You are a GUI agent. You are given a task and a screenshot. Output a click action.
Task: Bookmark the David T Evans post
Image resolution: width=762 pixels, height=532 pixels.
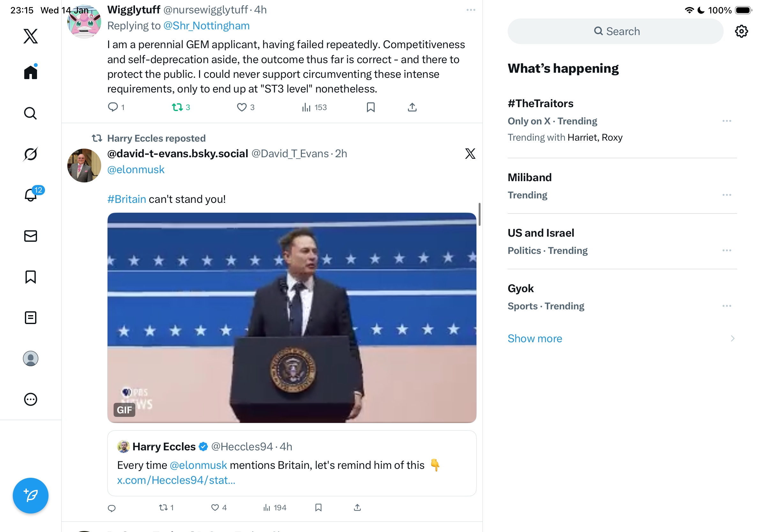318,507
